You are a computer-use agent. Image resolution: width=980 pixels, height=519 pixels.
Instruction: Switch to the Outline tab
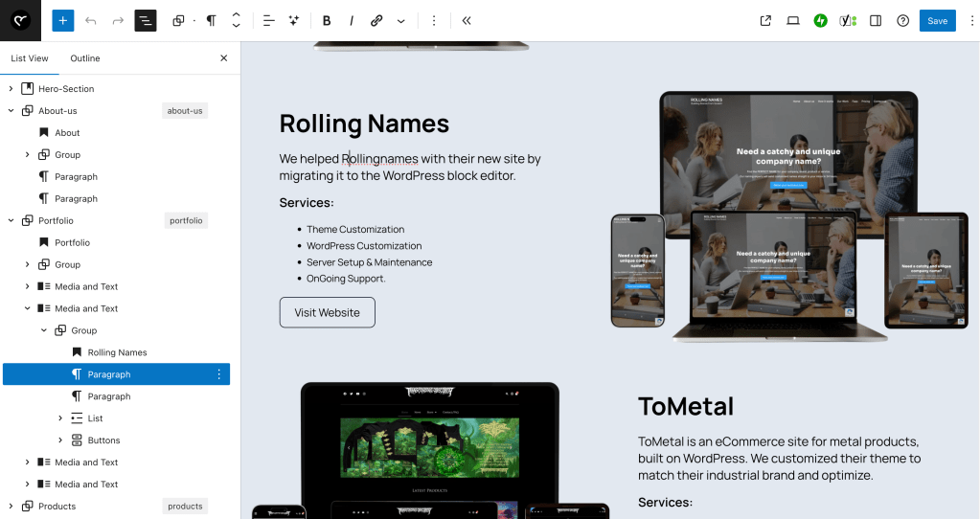pos(85,58)
